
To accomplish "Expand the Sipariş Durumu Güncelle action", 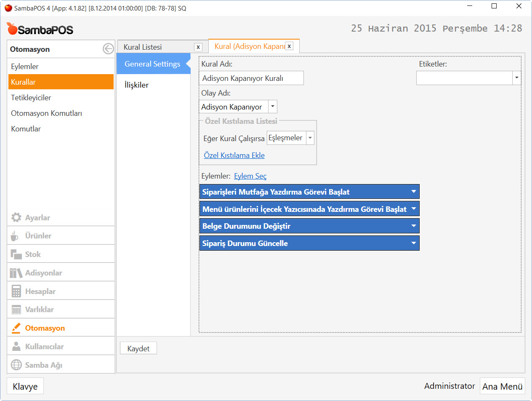I will point(413,243).
